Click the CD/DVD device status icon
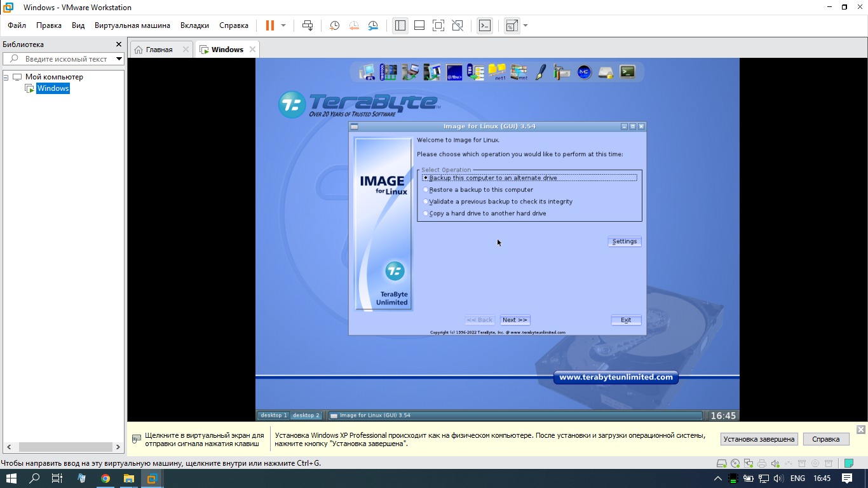This screenshot has width=868, height=488. coord(735,463)
